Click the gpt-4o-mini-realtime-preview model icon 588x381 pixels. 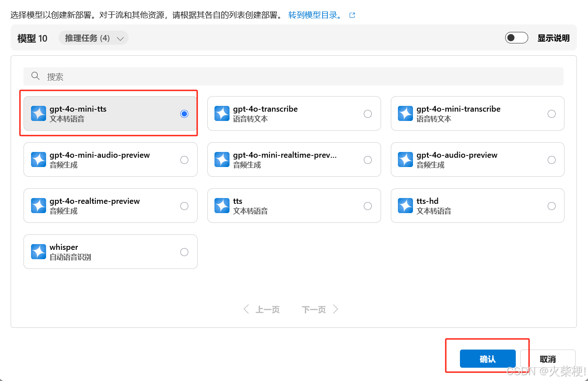(222, 159)
